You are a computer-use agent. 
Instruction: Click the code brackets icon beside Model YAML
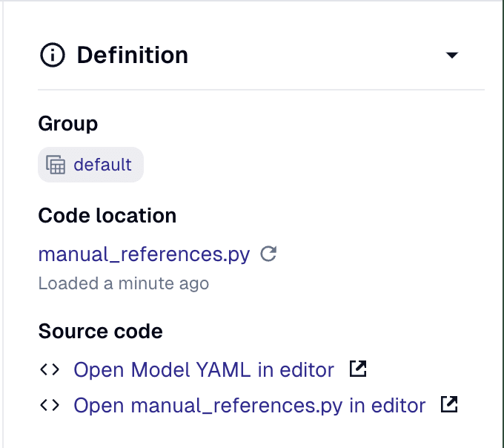(50, 369)
